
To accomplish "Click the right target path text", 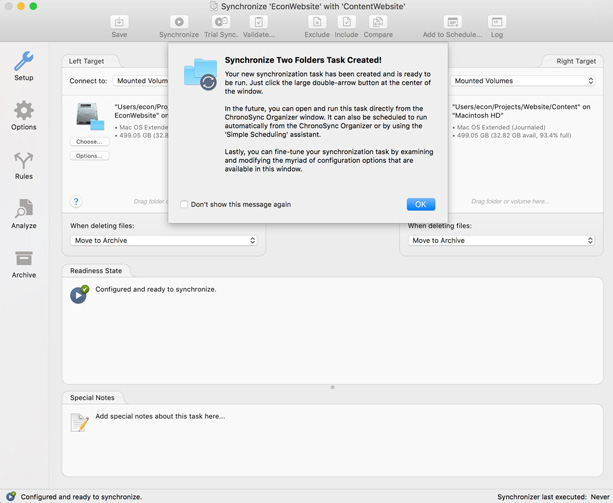I will pos(521,111).
